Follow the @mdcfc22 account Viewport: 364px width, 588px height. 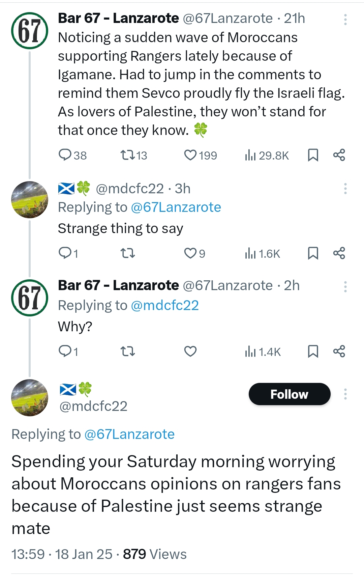coord(290,394)
